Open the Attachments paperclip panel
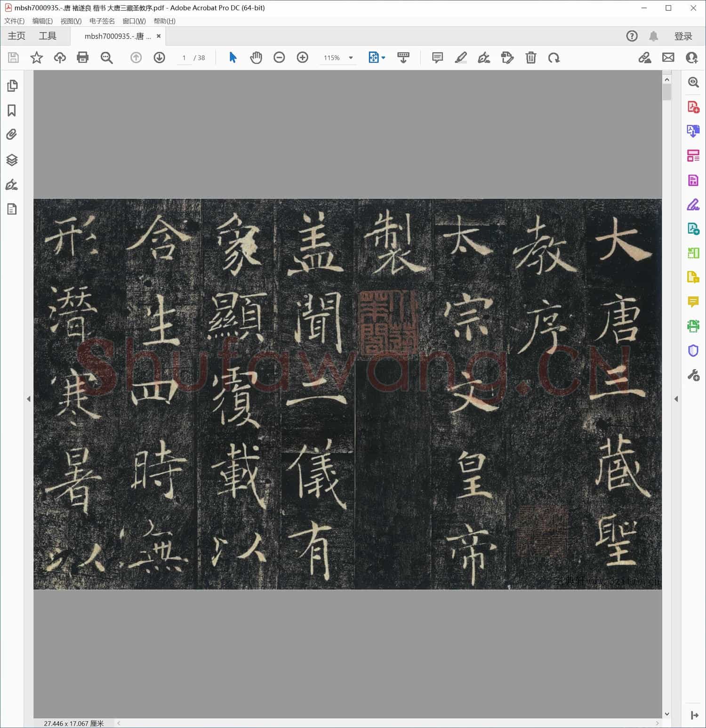 (12, 135)
